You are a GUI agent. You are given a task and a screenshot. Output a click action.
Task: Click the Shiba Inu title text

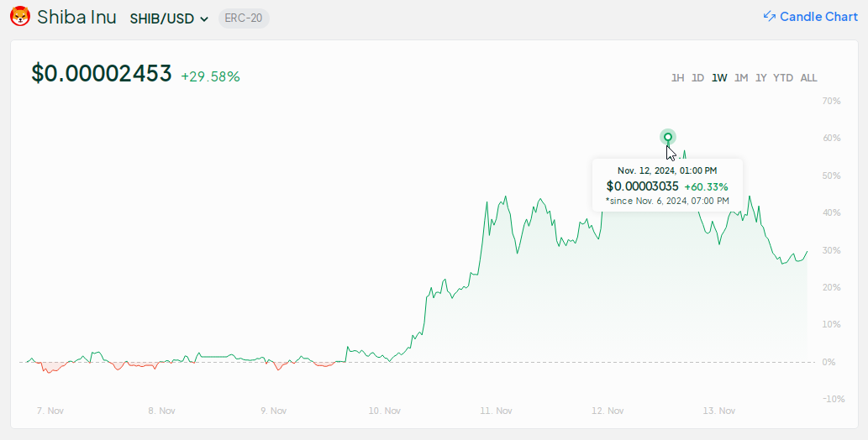point(77,17)
